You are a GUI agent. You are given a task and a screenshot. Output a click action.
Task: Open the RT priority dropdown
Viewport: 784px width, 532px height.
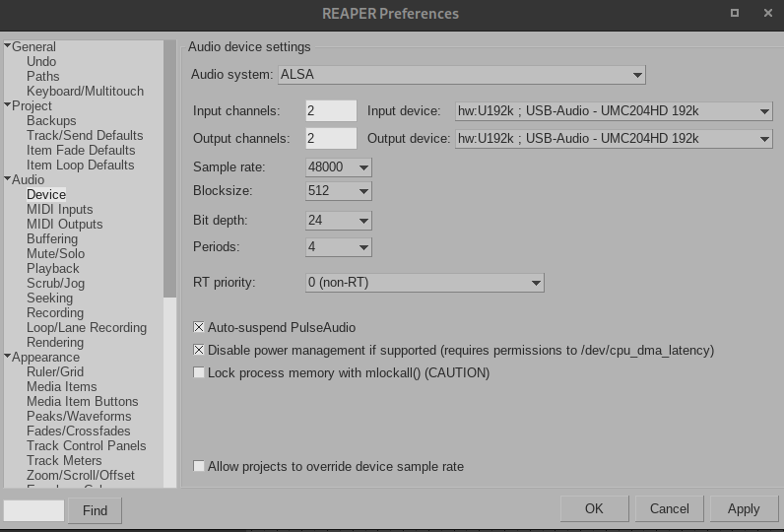pyautogui.click(x=425, y=283)
